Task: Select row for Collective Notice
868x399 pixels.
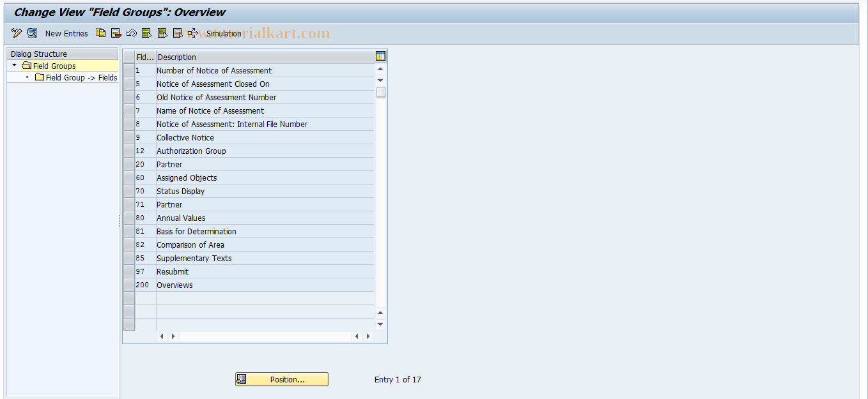Action: [x=129, y=137]
